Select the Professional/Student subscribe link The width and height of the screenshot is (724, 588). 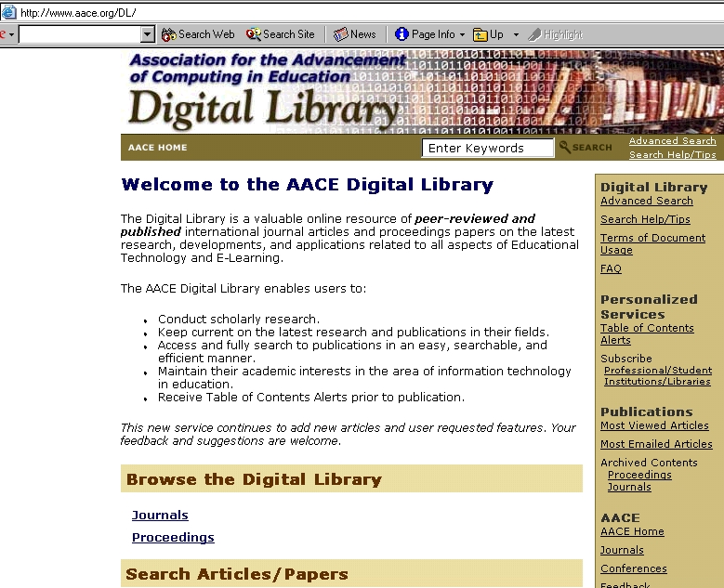[658, 370]
